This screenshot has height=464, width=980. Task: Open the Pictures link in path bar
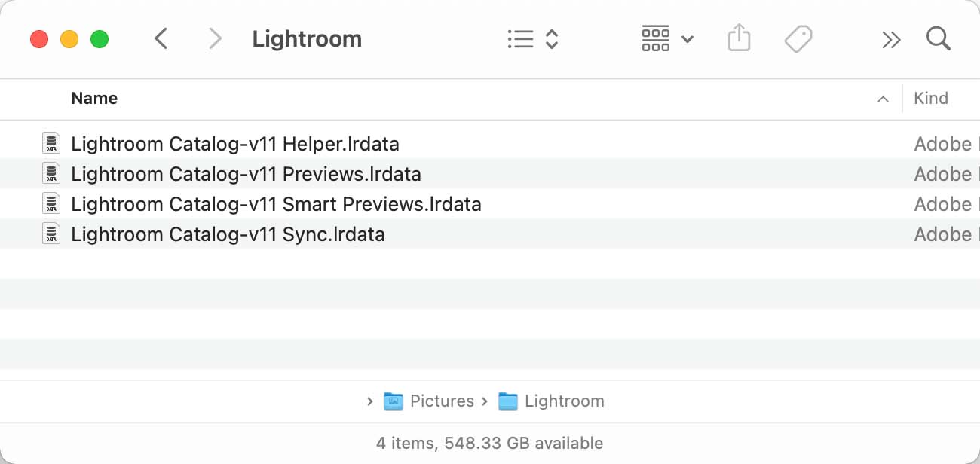point(443,401)
